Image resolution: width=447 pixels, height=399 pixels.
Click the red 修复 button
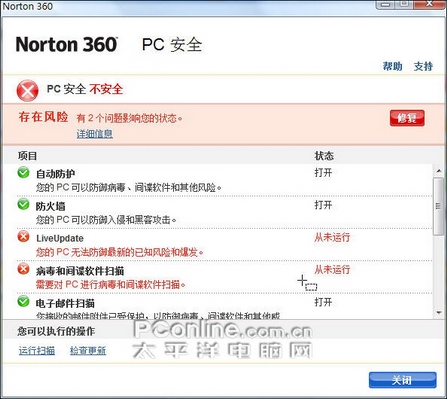click(x=407, y=118)
